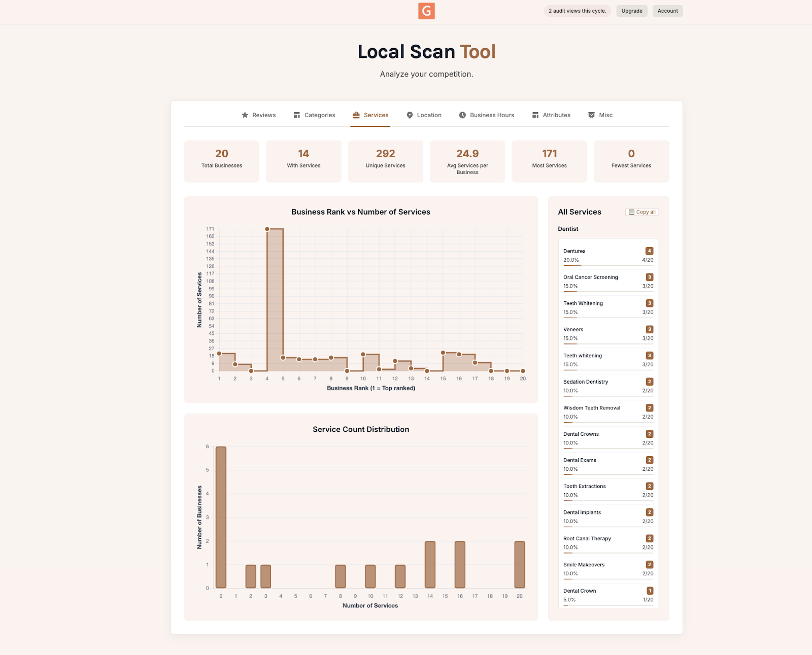Click the clipboard icon in Copy all
This screenshot has height=655, width=812.
[632, 212]
